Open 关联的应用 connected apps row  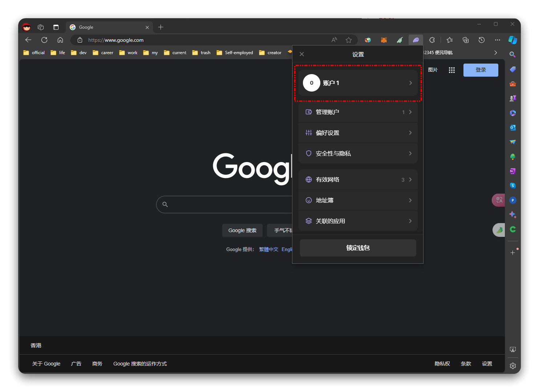tap(358, 221)
